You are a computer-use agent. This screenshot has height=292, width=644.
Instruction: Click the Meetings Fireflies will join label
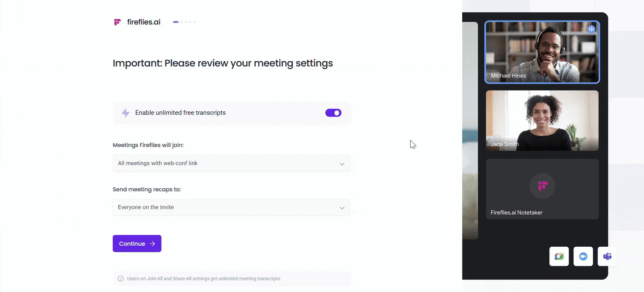[x=148, y=145]
